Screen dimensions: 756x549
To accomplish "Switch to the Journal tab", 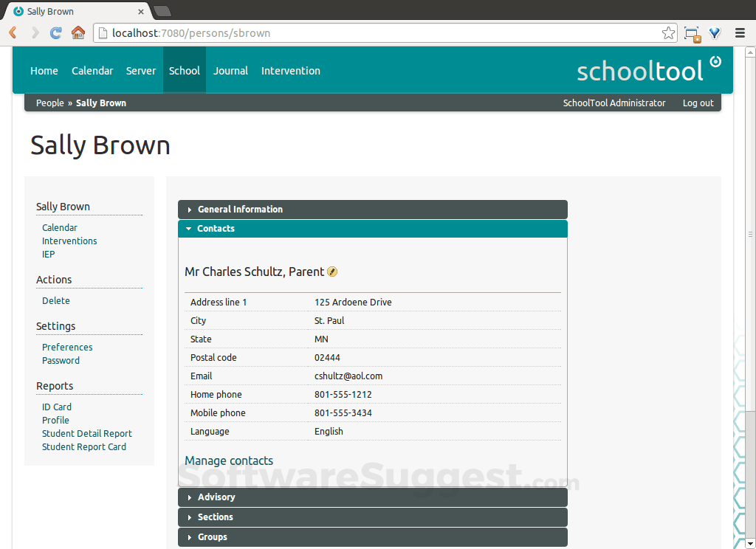I will [x=230, y=70].
